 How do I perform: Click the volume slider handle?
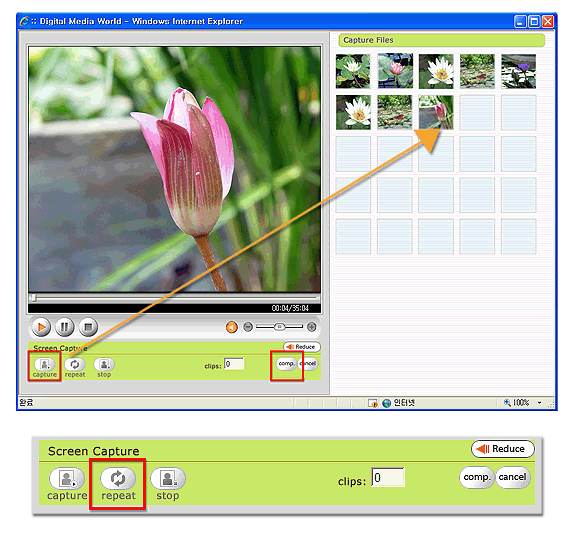[x=279, y=326]
